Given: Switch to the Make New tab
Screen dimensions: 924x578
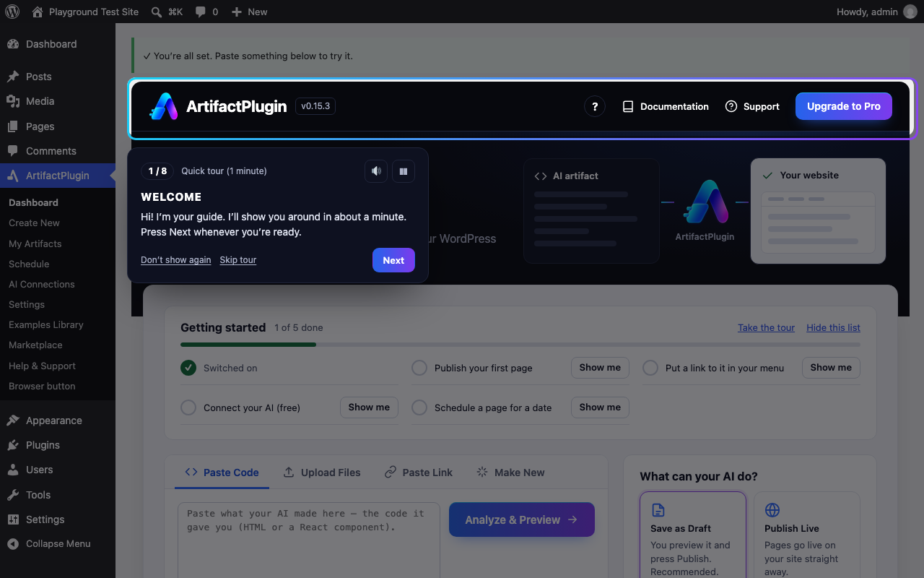Looking at the screenshot, I should point(511,473).
